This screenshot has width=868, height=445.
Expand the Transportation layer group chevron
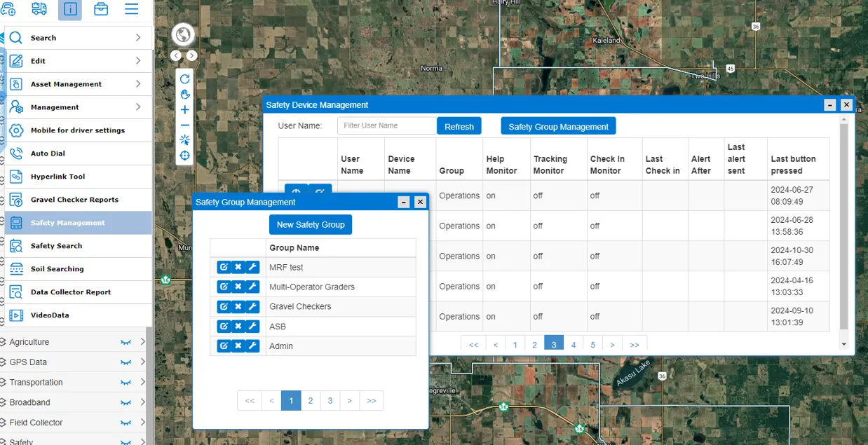pyautogui.click(x=143, y=383)
